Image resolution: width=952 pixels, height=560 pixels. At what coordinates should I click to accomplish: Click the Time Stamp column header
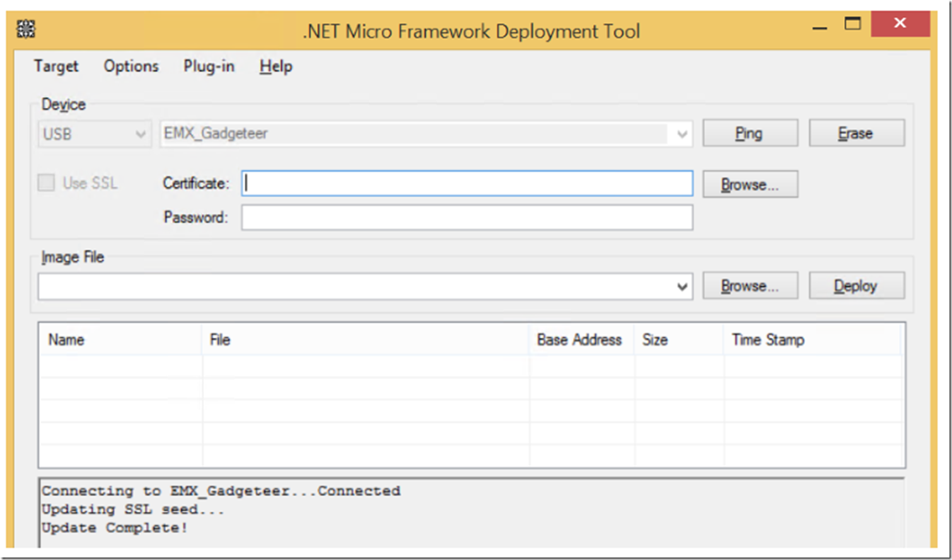[x=813, y=340]
